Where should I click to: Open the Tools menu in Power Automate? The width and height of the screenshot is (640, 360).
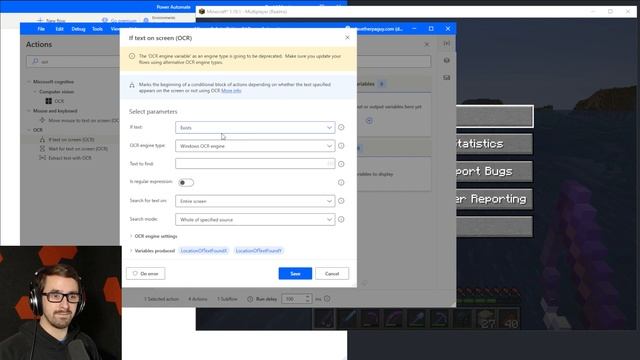click(x=97, y=29)
